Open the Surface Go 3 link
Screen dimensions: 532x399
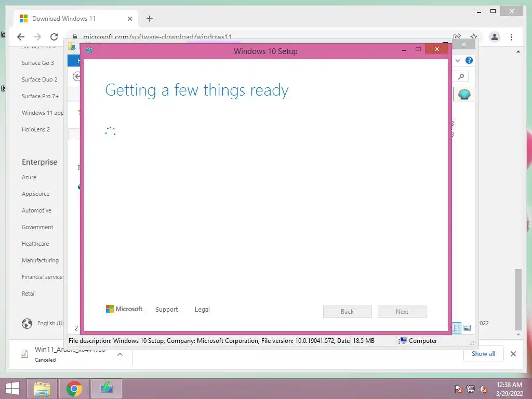pos(37,63)
